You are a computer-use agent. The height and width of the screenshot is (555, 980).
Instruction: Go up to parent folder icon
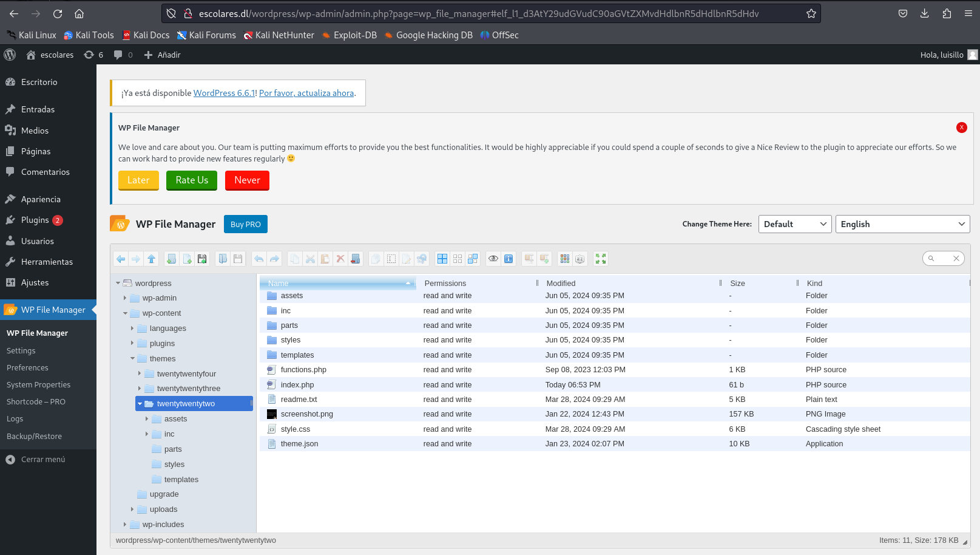tap(151, 259)
